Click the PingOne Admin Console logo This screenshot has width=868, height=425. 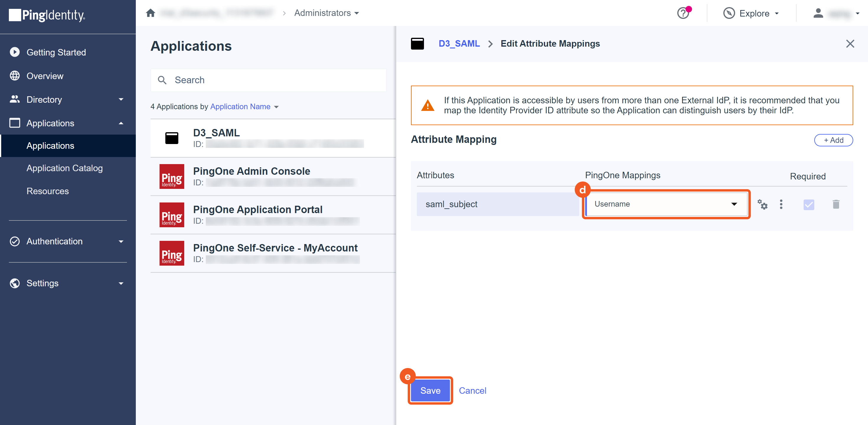pyautogui.click(x=172, y=176)
